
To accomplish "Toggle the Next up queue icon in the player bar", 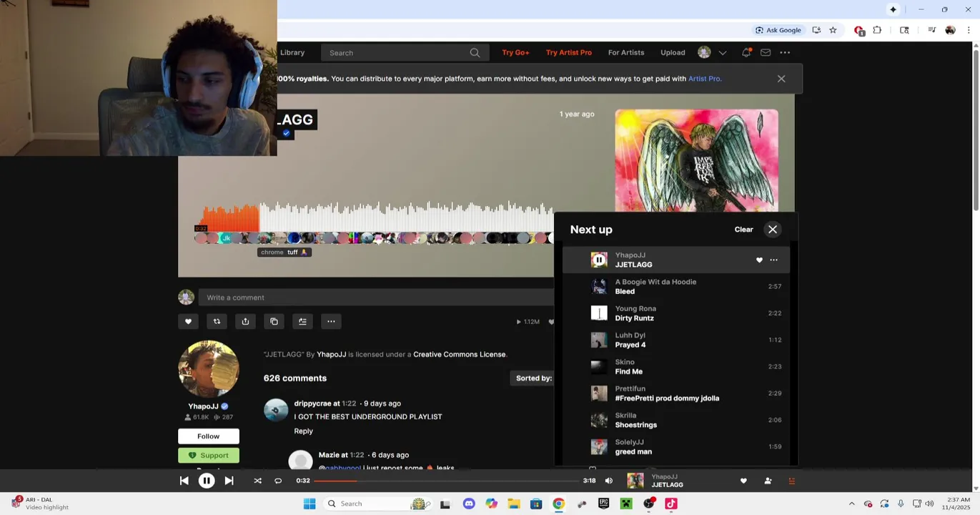I will pyautogui.click(x=791, y=481).
